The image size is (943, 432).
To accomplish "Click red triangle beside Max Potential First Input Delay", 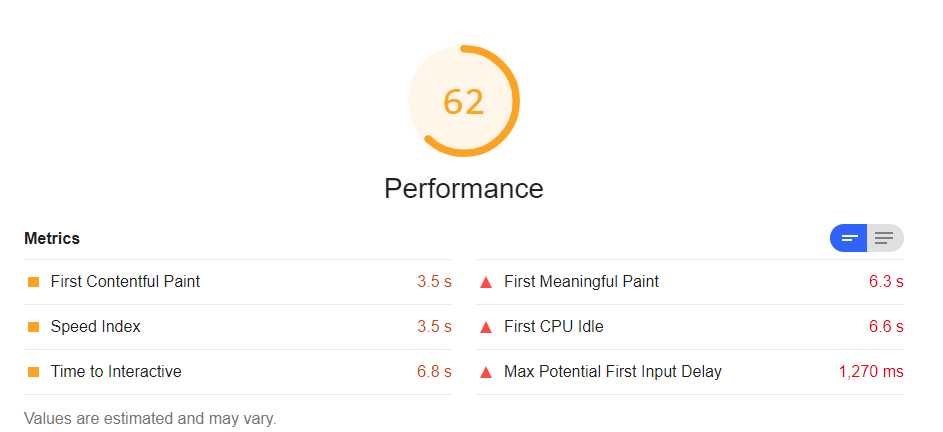I will point(486,372).
